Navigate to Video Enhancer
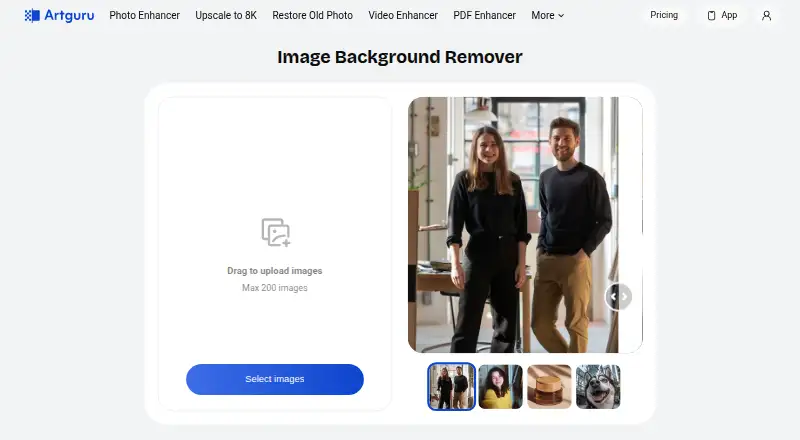Image resolution: width=800 pixels, height=440 pixels. [403, 15]
